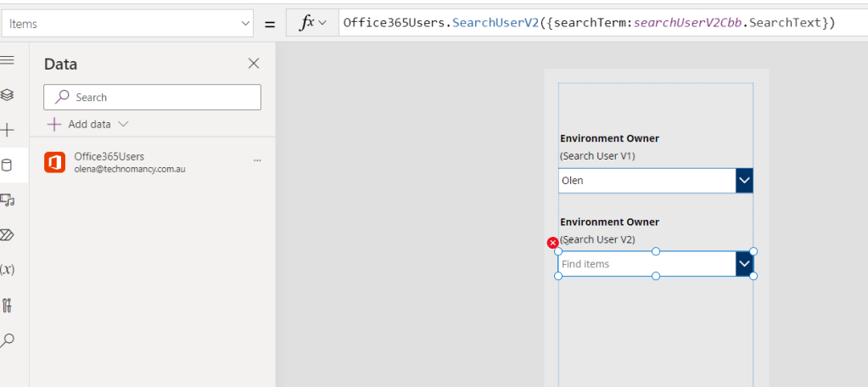
Task: Expand the hamburger menu in left rail
Action: [8, 60]
